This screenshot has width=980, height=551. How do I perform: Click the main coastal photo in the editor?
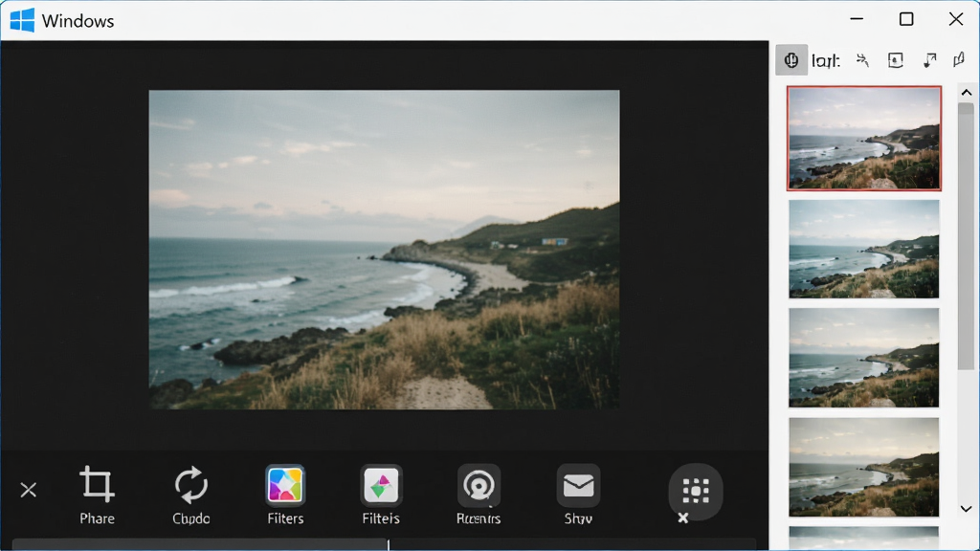click(x=385, y=250)
